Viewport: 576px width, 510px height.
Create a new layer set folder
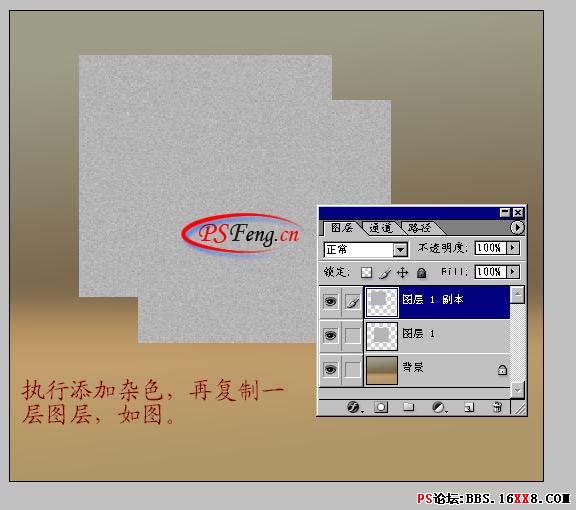point(408,407)
